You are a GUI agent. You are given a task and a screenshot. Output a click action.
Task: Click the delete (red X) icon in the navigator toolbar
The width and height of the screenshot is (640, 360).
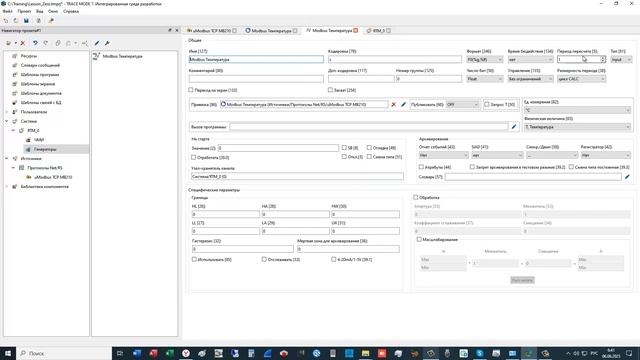click(23, 43)
